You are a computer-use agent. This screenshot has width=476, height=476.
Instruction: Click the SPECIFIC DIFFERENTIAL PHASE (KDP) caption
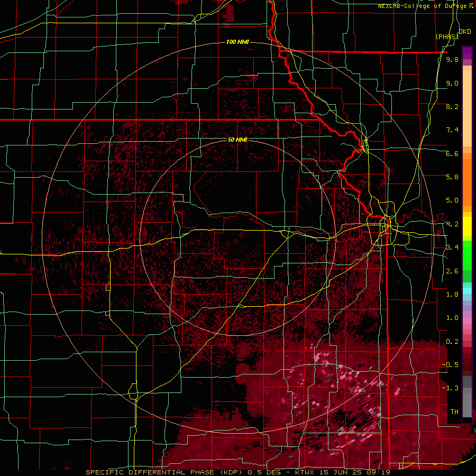click(164, 472)
